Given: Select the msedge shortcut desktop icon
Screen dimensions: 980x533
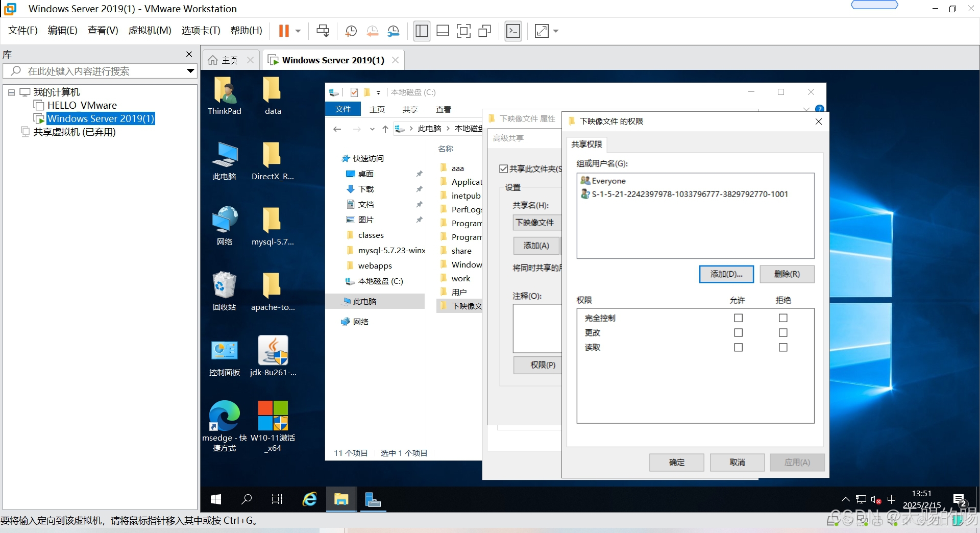Looking at the screenshot, I should coord(224,425).
